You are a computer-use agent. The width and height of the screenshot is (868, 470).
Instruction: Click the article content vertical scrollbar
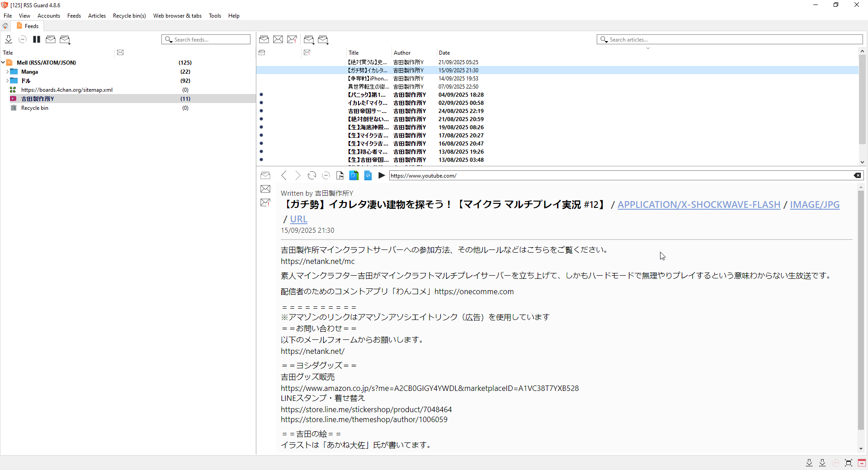tap(861, 310)
